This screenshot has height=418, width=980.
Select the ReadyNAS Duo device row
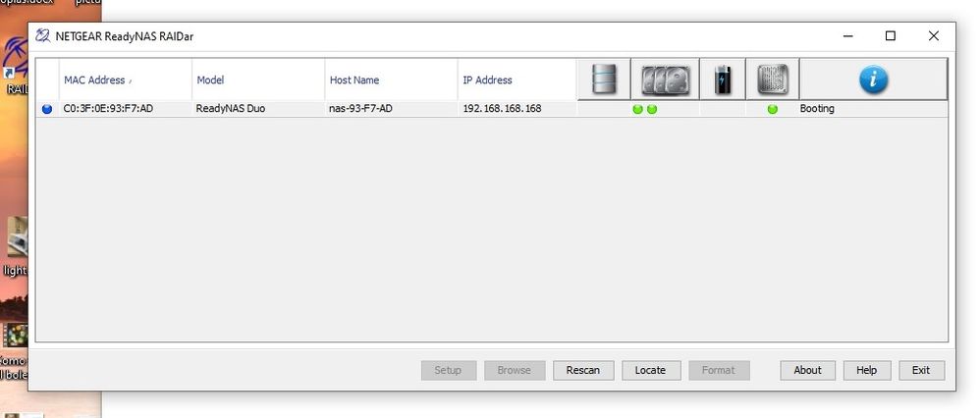pyautogui.click(x=491, y=109)
